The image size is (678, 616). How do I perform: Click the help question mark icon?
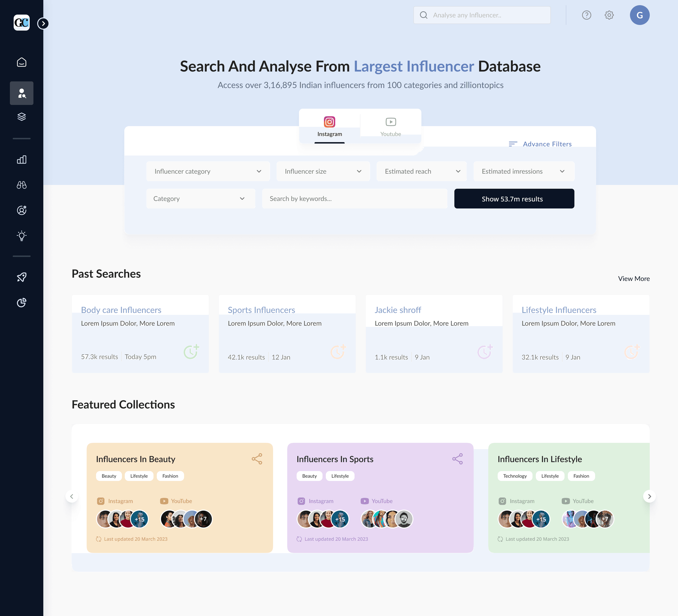(586, 15)
